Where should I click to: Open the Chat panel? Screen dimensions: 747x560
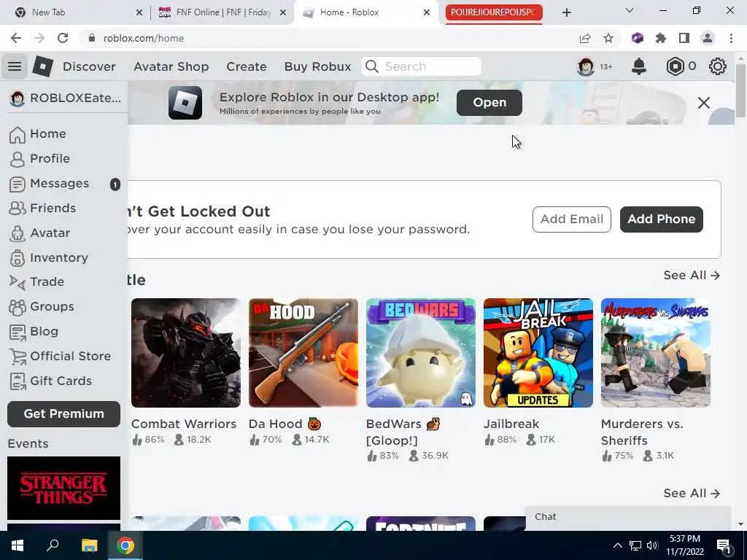point(628,517)
